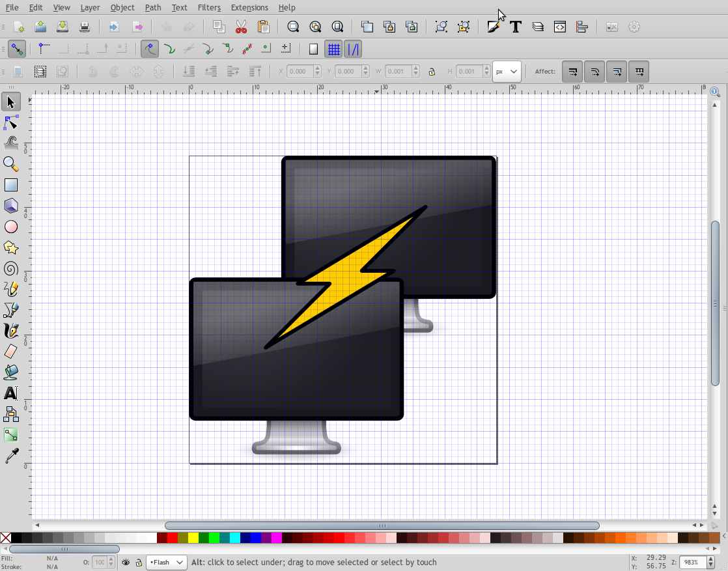
Task: Click the Save document button
Action: click(x=61, y=27)
